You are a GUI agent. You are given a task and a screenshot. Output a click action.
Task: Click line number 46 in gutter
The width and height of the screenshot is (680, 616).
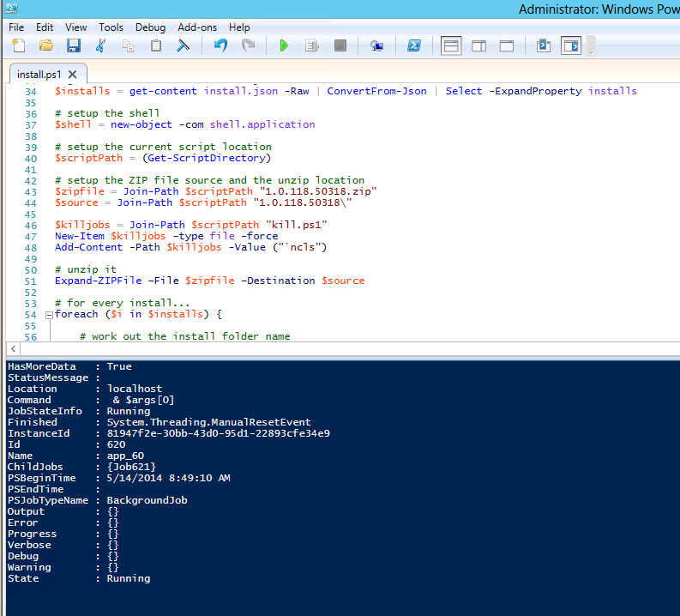(x=31, y=226)
